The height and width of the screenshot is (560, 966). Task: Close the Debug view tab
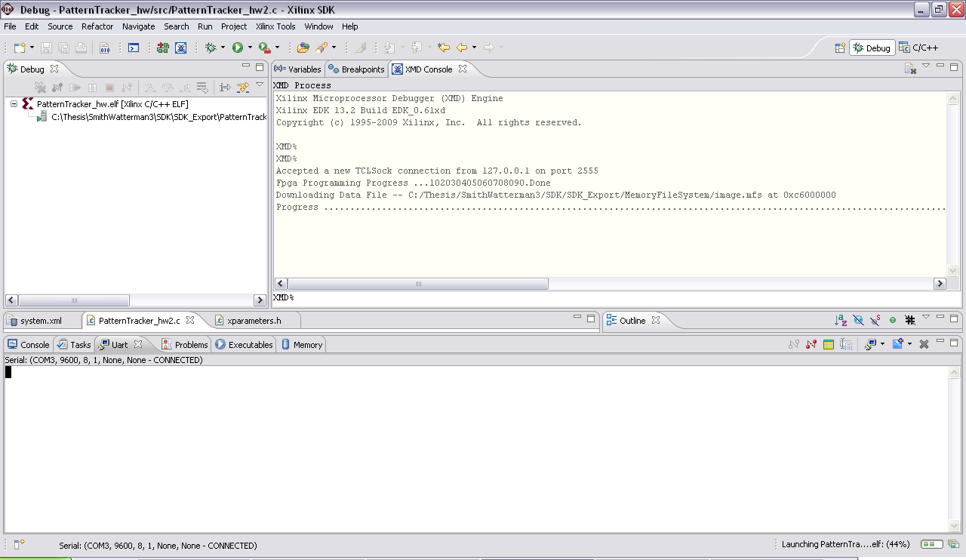54,69
